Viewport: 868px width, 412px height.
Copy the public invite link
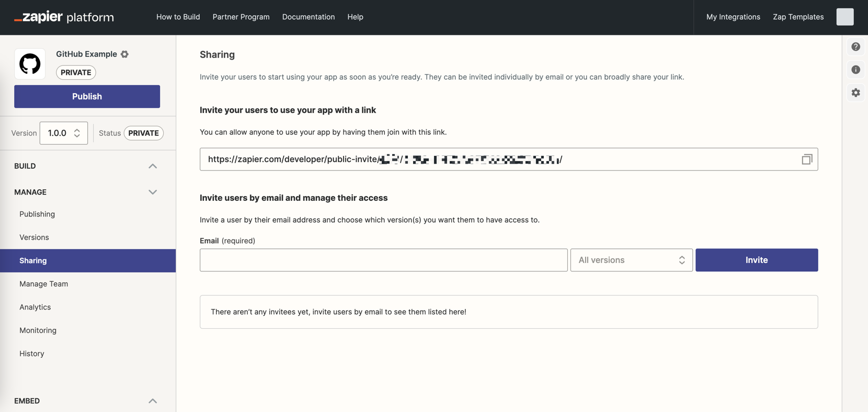tap(807, 159)
